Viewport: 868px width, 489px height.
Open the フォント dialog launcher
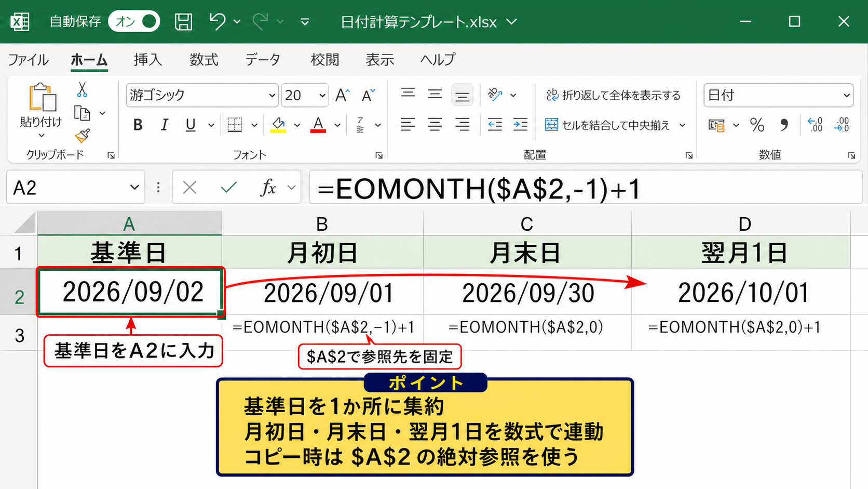click(x=379, y=155)
